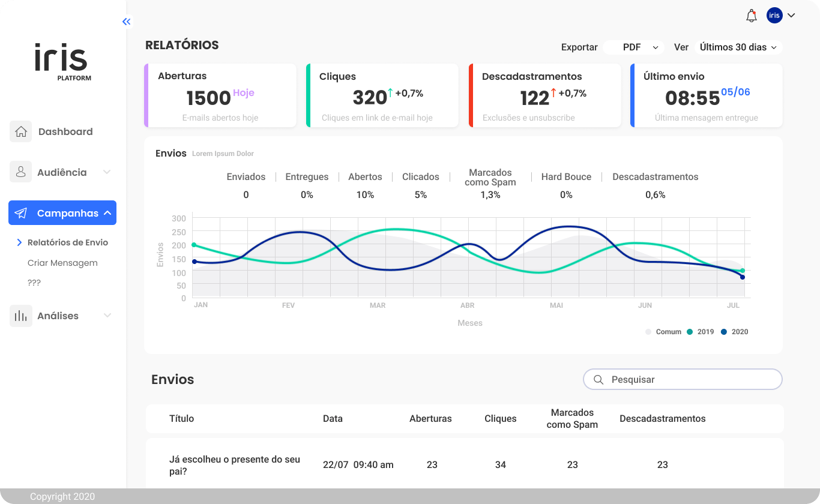Viewport: 820px width, 504px height.
Task: Click the Pesquisar search field
Action: tap(683, 380)
